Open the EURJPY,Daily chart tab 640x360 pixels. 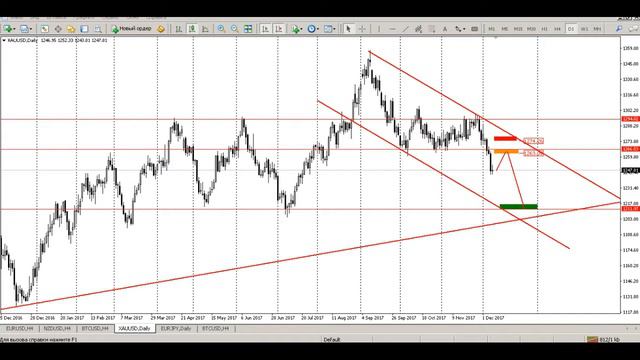click(x=176, y=329)
